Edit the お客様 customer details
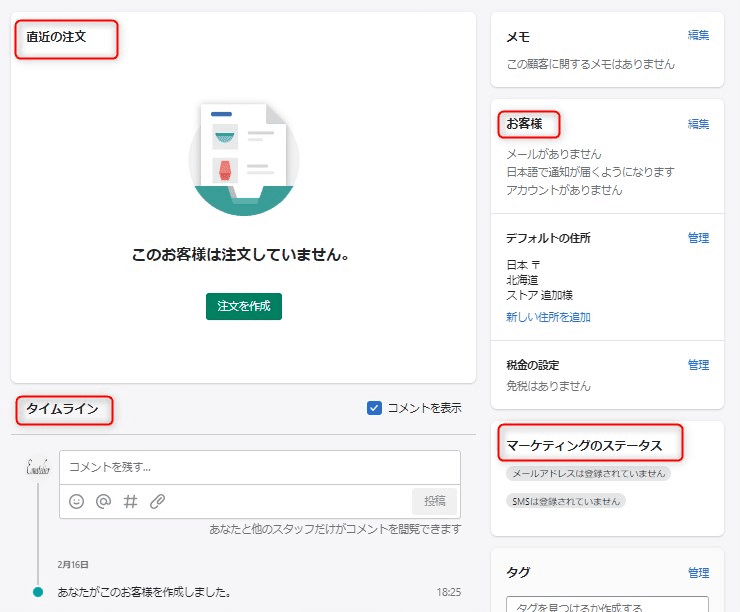740x612 pixels. [698, 124]
